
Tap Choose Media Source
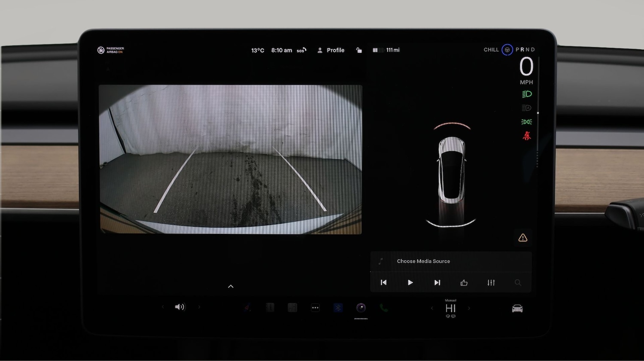423,261
